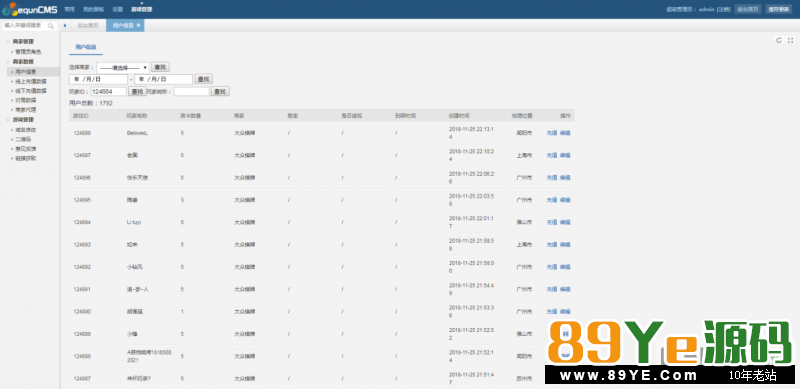This screenshot has width=800, height=389.
Task: Click the empty 玩家昵称 input field
Action: (192, 91)
